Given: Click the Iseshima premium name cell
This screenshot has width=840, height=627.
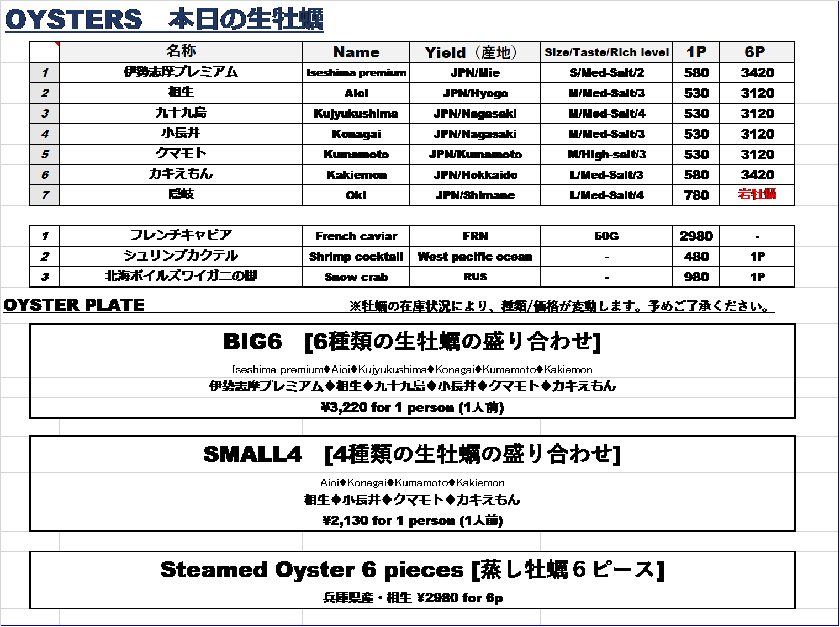Looking at the screenshot, I should pos(356,72).
